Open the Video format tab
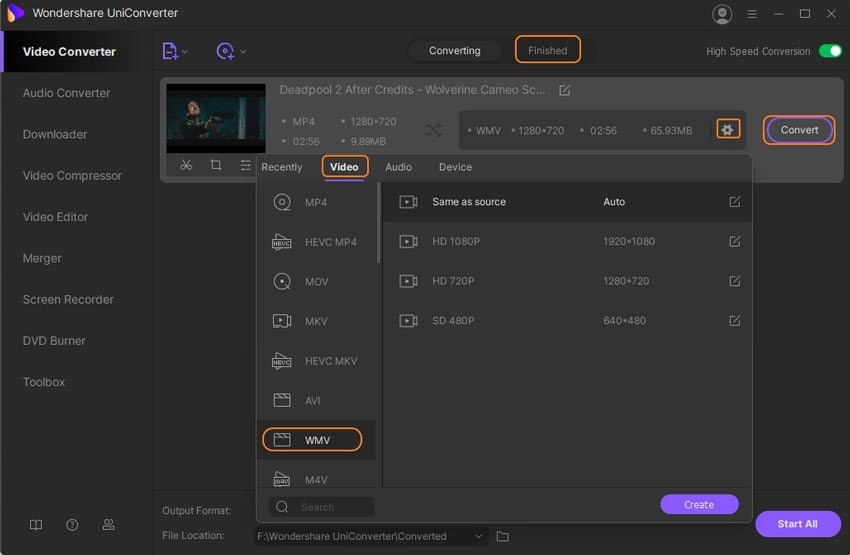 click(x=344, y=167)
